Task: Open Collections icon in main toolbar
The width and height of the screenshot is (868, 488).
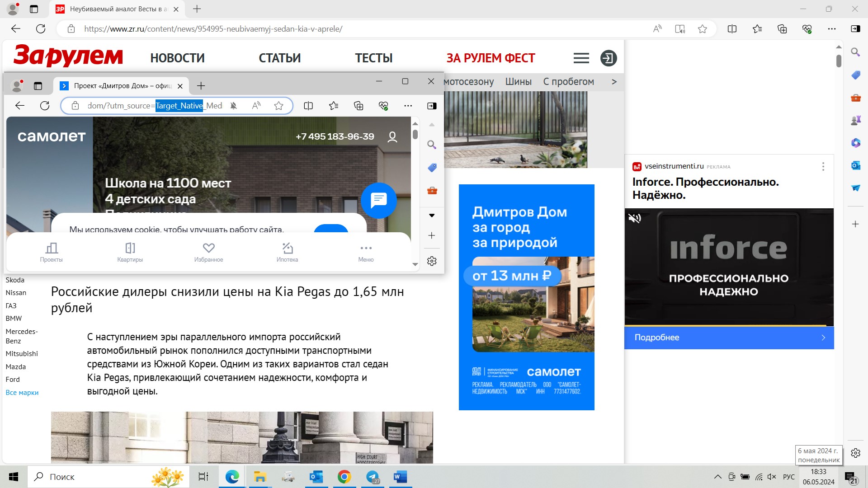Action: [x=782, y=29]
